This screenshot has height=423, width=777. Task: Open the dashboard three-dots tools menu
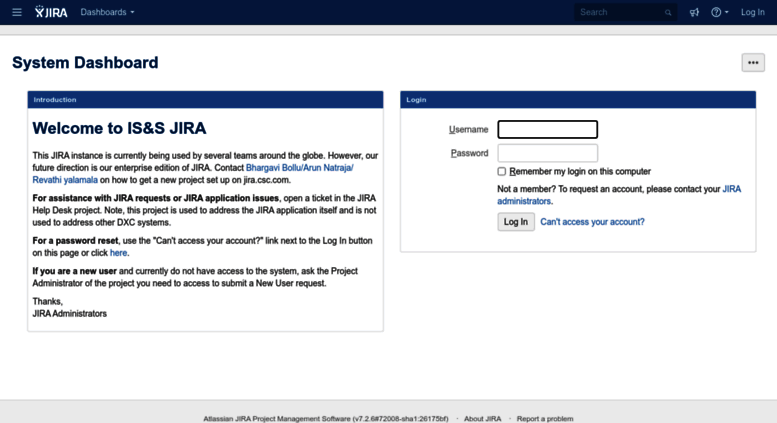tap(753, 63)
